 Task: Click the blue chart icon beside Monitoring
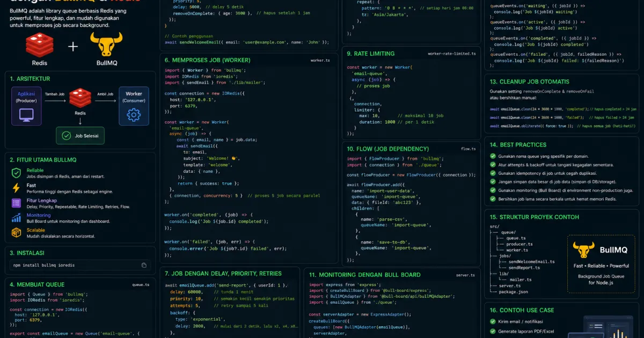16,218
